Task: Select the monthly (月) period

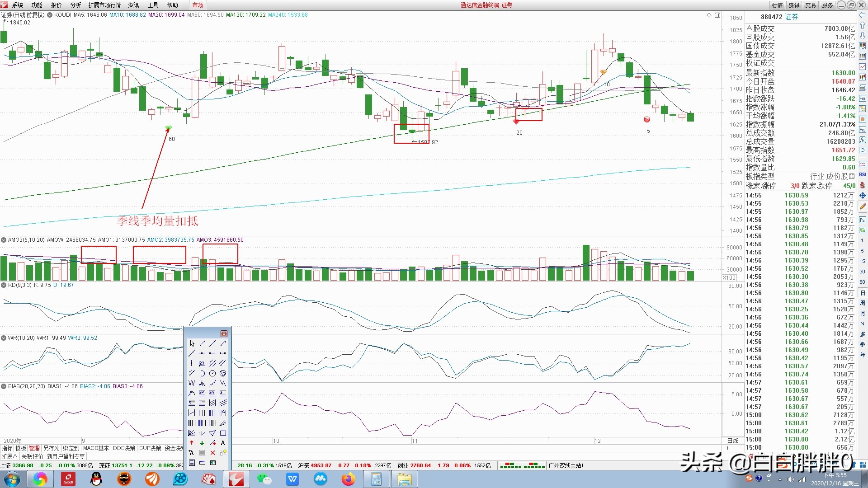Action: 862,314
